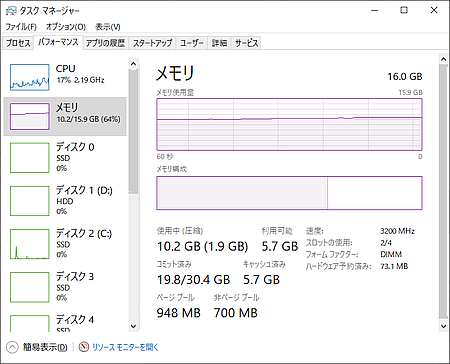The height and width of the screenshot is (364, 450).
Task: Switch to the プロセス tab
Action: (18, 43)
